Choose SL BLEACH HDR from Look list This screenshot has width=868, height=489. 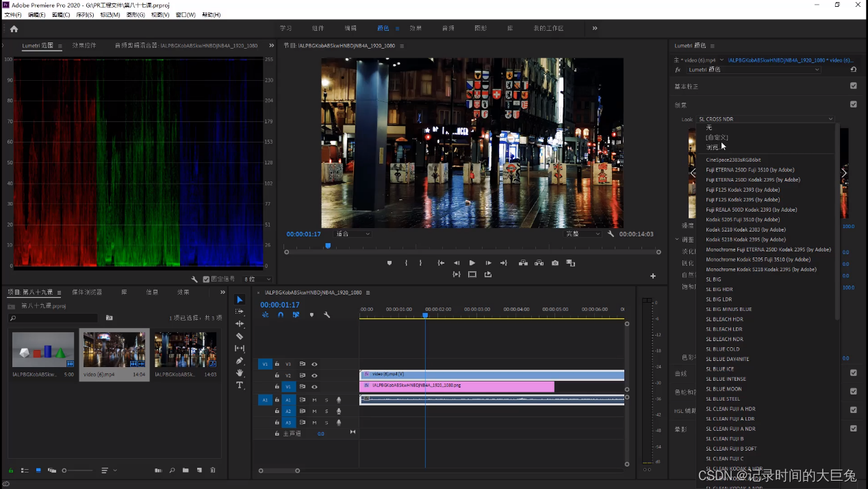tap(724, 319)
